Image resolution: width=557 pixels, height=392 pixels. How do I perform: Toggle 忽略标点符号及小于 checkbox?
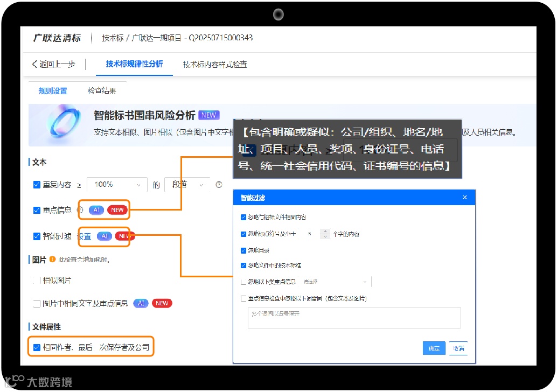243,234
